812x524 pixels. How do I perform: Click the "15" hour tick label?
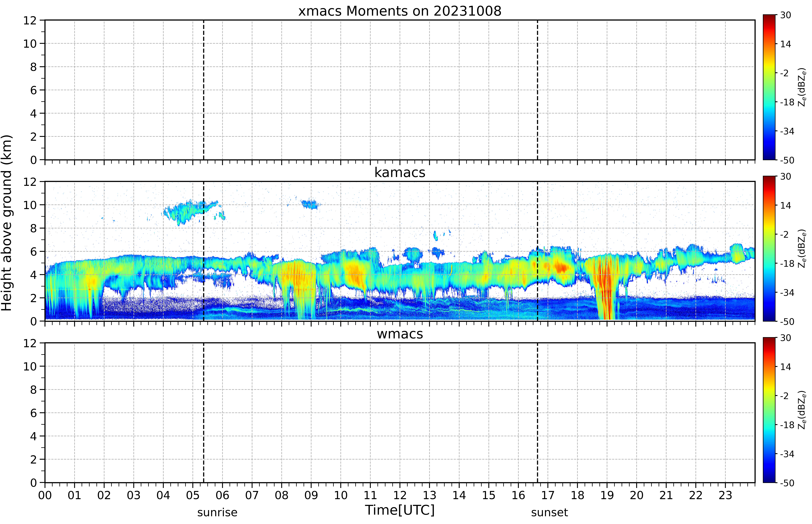[489, 495]
